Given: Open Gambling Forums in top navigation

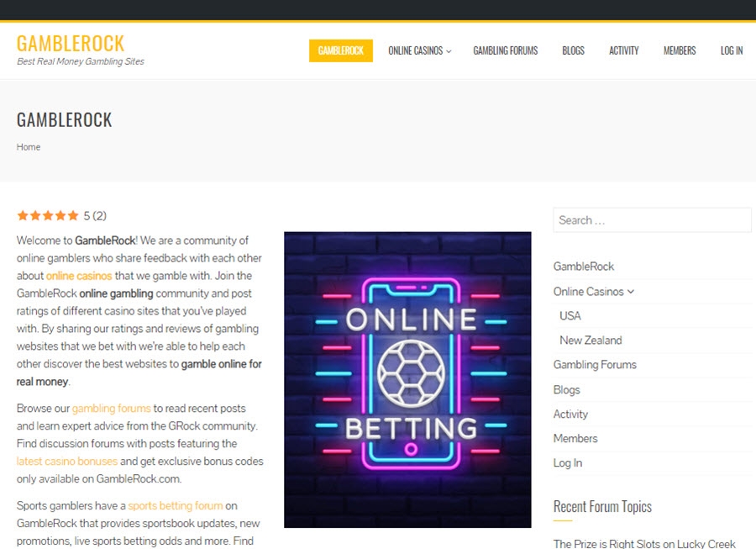Looking at the screenshot, I should 506,50.
